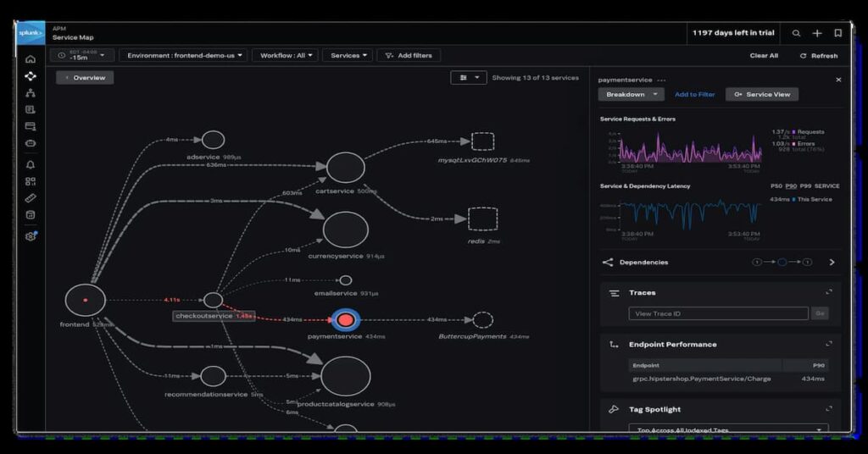Click the grpc.hipstershop.PaymentService/Charge endpoint

(x=701, y=379)
